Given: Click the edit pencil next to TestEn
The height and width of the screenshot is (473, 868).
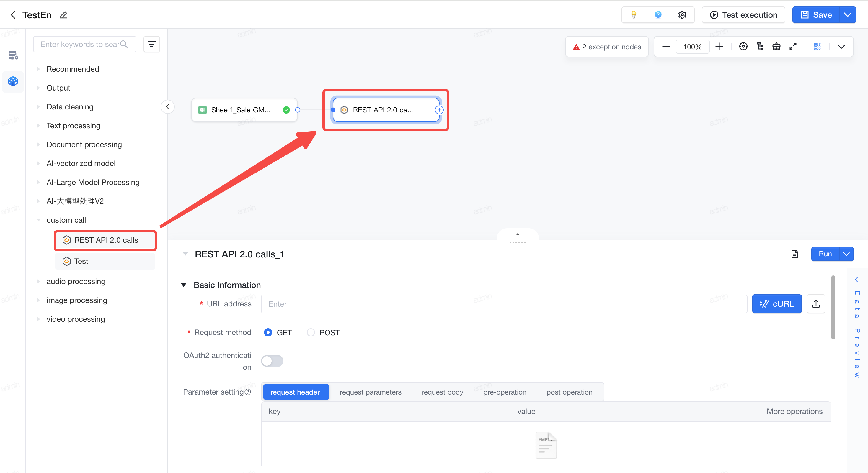Looking at the screenshot, I should click(x=63, y=15).
